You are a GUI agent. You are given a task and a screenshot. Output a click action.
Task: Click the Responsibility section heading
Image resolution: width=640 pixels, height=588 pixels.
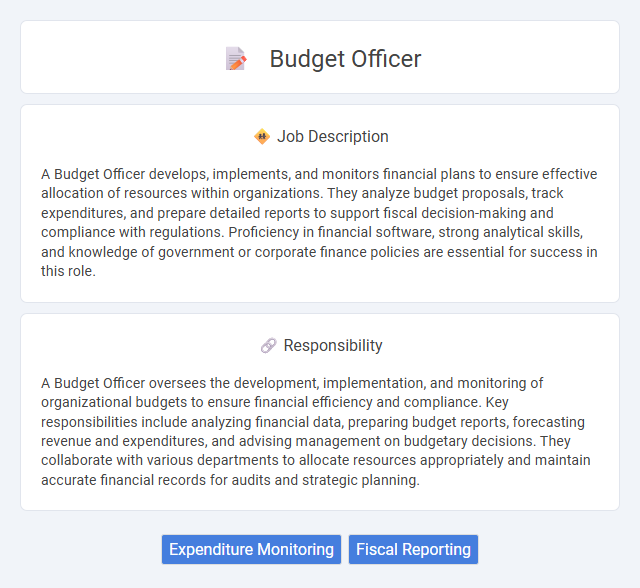pos(333,346)
